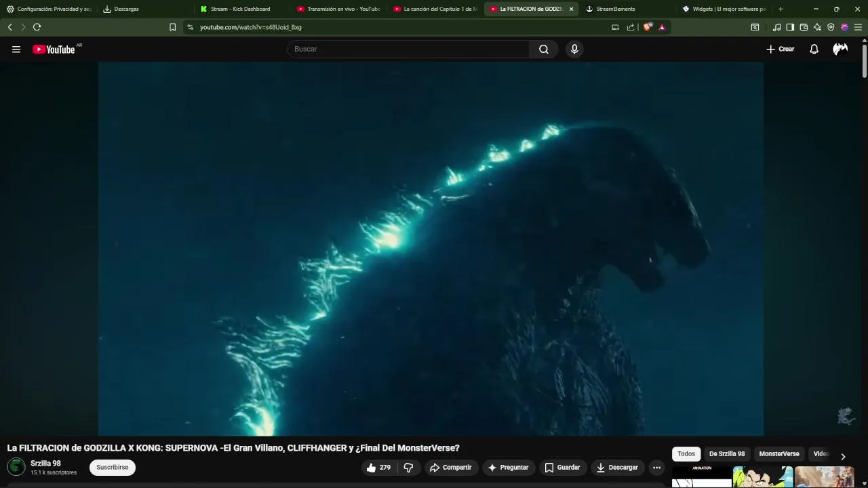Open the YouTube account avatar menu

pos(840,49)
